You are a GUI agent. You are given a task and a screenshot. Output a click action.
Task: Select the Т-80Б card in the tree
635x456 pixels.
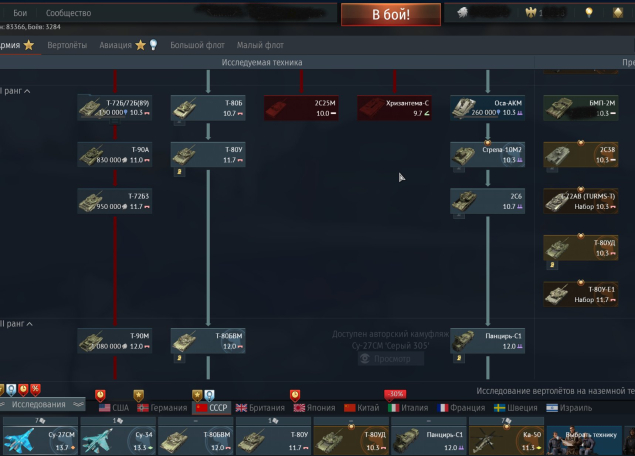208,108
